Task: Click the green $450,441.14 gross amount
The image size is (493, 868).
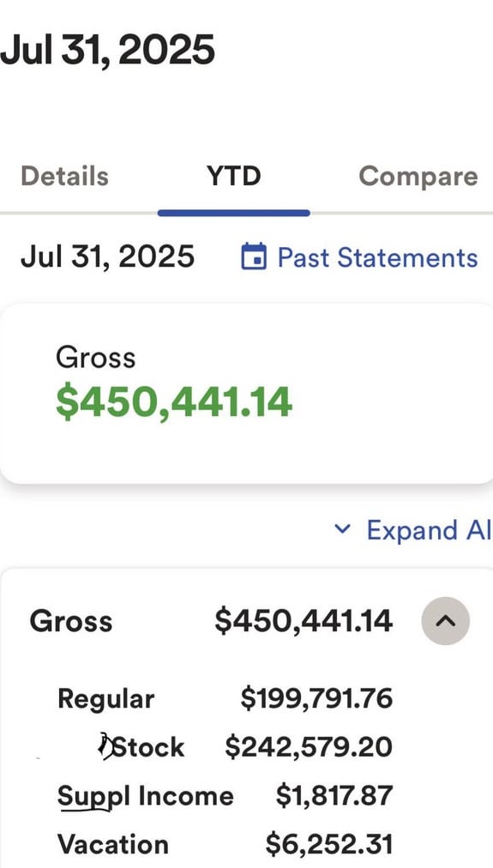Action: pyautogui.click(x=174, y=402)
